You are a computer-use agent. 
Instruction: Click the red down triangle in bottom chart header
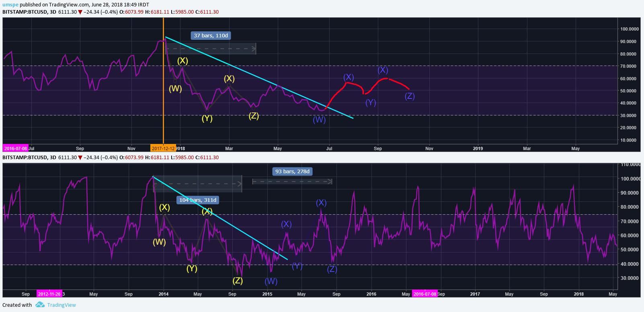pos(80,158)
